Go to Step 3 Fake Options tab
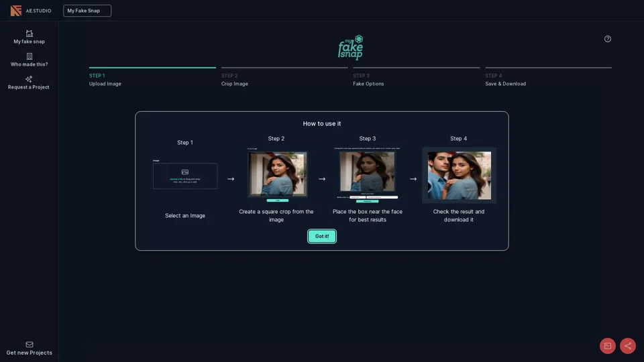This screenshot has height=362, width=644. point(417,79)
